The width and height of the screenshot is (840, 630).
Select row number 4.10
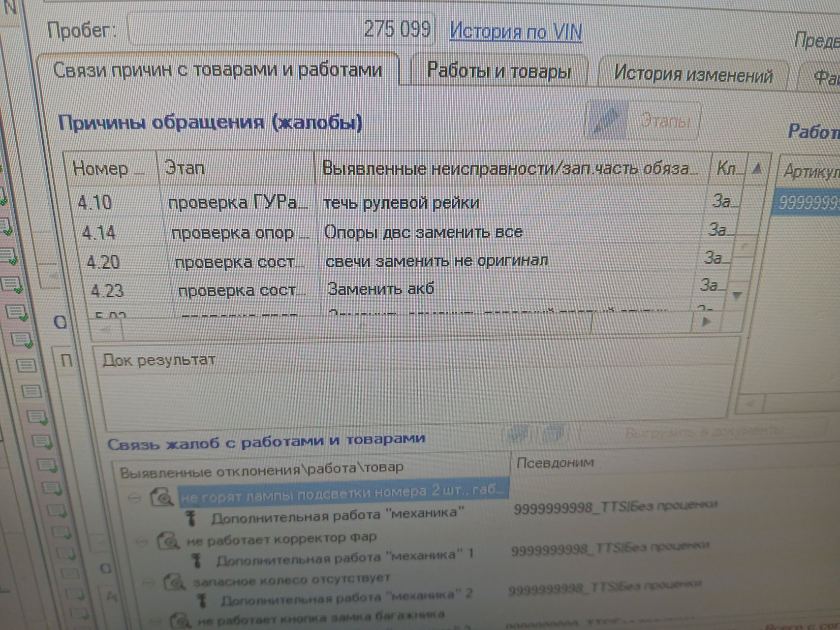(94, 202)
